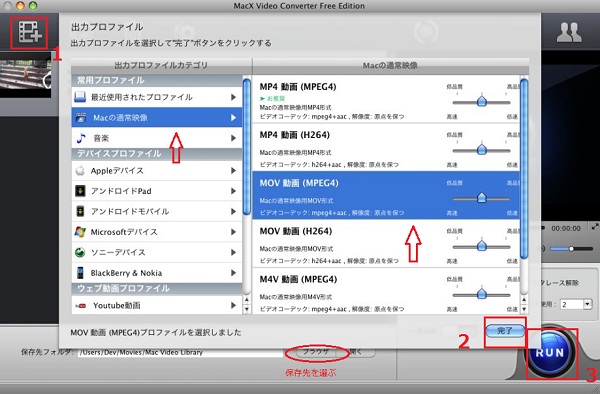The width and height of the screenshot is (600, 394).
Task: Click the 開く open button
Action: coord(356,352)
